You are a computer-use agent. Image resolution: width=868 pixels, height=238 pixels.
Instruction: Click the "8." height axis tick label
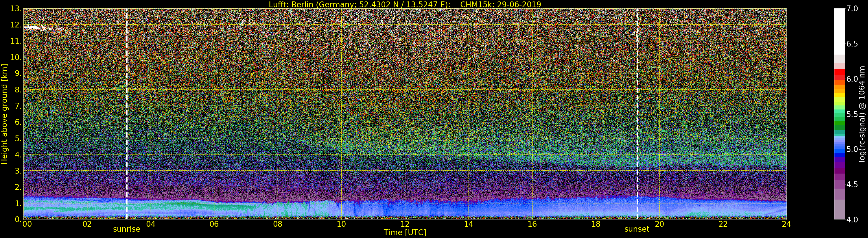tap(18, 90)
